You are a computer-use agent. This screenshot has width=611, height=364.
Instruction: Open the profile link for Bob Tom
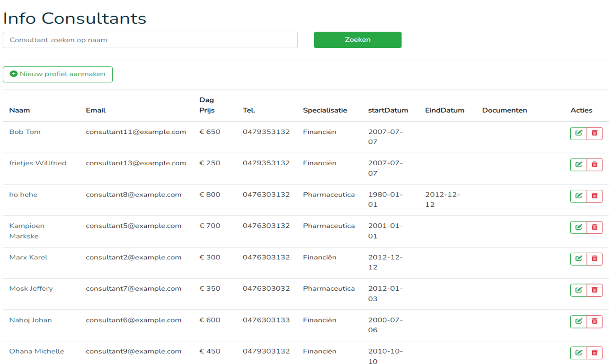(x=25, y=132)
